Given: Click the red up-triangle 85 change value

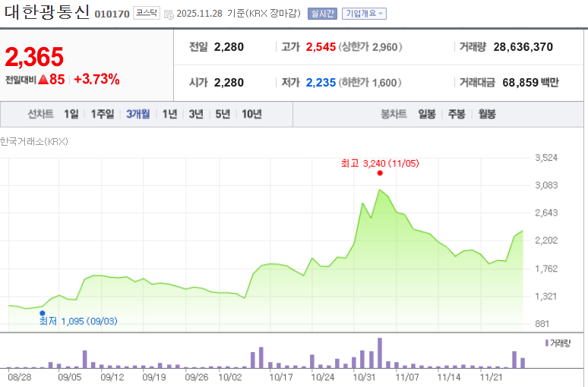Looking at the screenshot, I should (52, 79).
